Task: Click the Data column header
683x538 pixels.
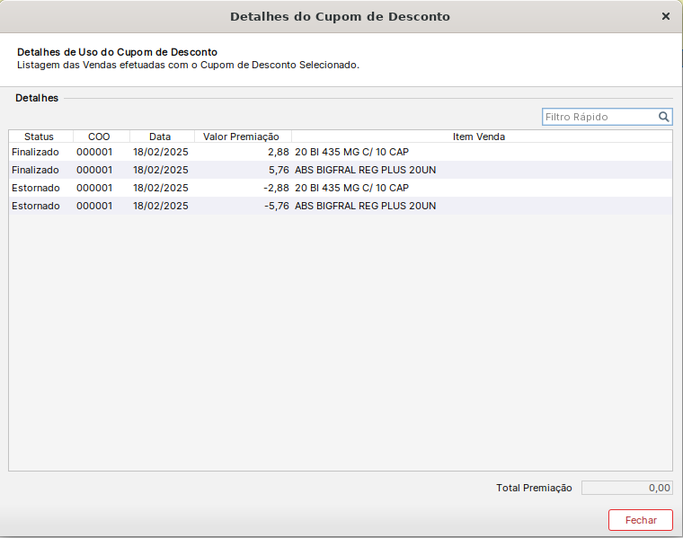Action: pos(160,136)
